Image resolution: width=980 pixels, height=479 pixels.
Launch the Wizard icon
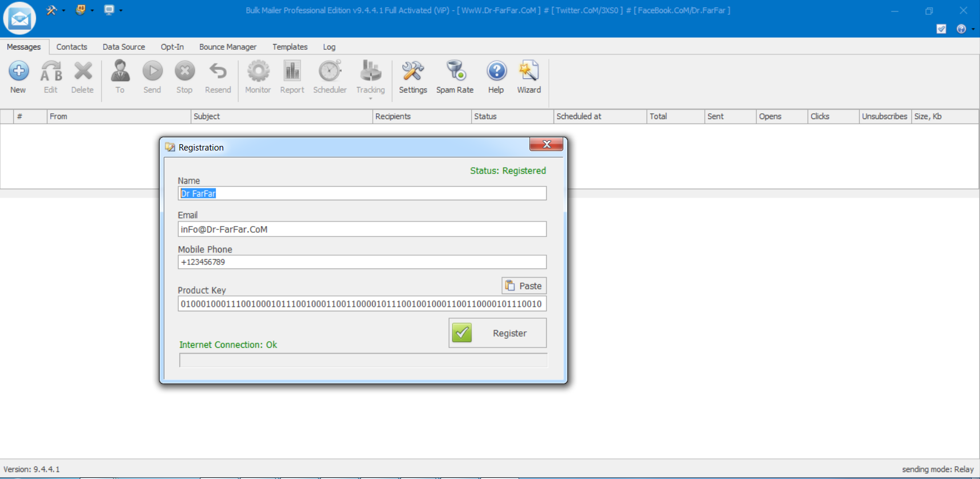click(x=528, y=72)
